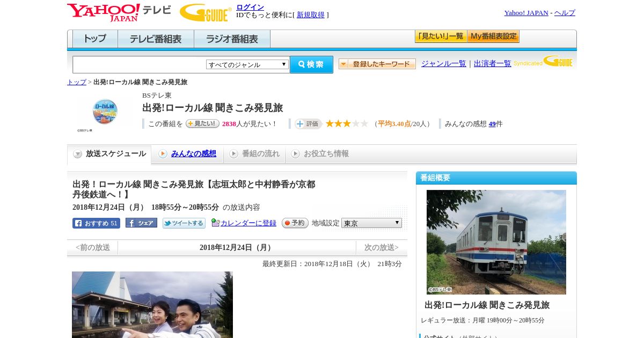644x338 pixels.
Task: Open the 出演者一覧 link
Action: tap(493, 64)
